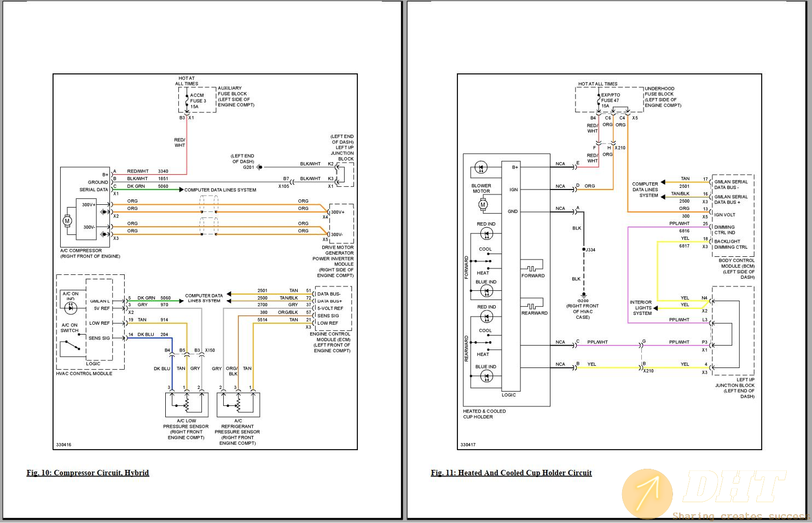The width and height of the screenshot is (812, 523).
Task: Select the HEATED & COOLED CUP HOLDER label
Action: (x=484, y=414)
